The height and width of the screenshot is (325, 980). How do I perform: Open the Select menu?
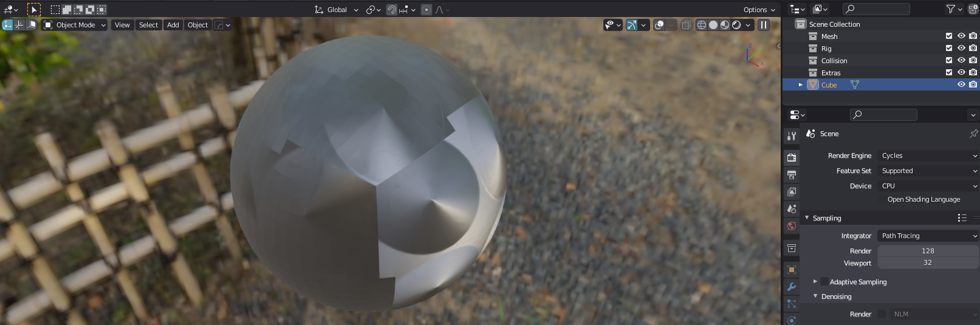pyautogui.click(x=148, y=25)
